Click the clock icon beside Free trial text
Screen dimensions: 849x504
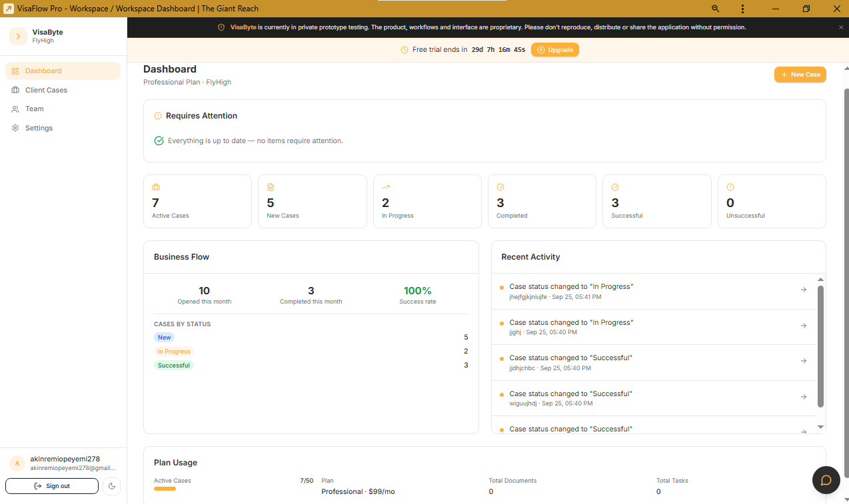click(x=405, y=50)
